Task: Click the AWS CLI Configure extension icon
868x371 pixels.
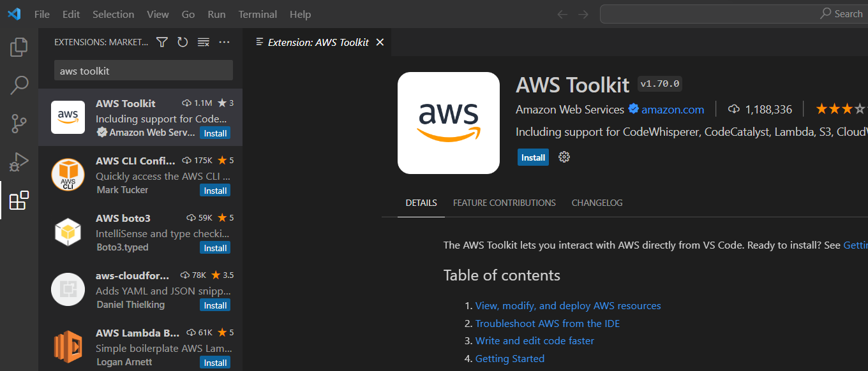Action: pos(68,175)
